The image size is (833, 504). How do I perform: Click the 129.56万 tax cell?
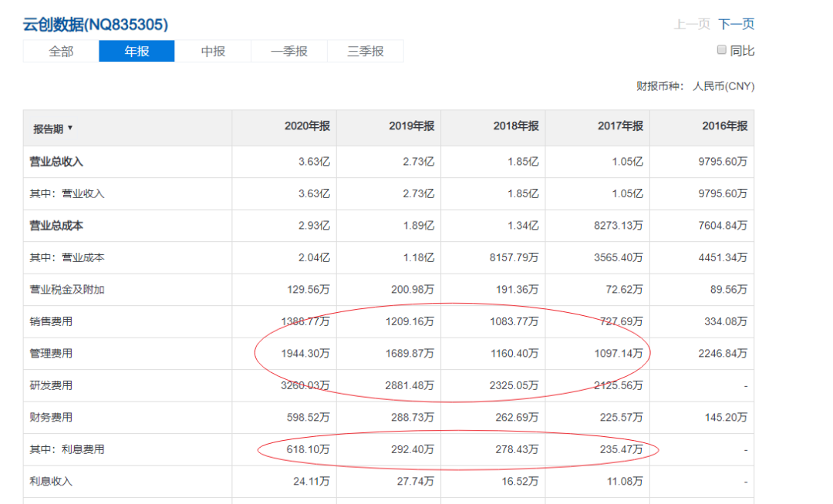(309, 290)
